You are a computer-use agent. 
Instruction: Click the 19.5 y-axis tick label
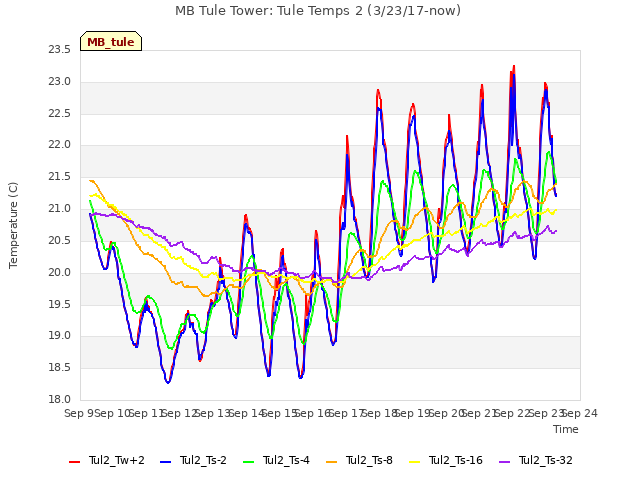(x=60, y=304)
